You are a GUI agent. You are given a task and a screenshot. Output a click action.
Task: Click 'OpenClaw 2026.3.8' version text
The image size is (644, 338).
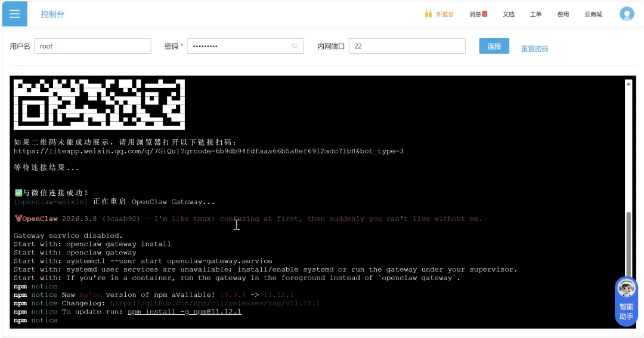(60, 219)
